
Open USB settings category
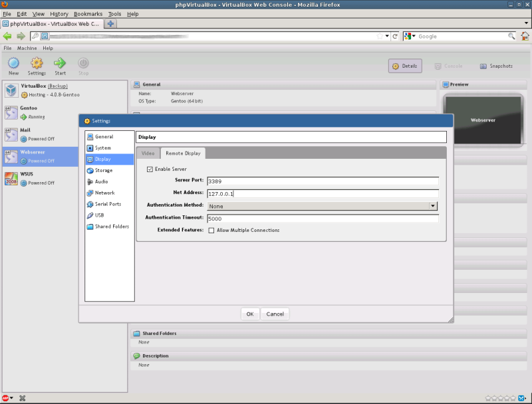109,215
